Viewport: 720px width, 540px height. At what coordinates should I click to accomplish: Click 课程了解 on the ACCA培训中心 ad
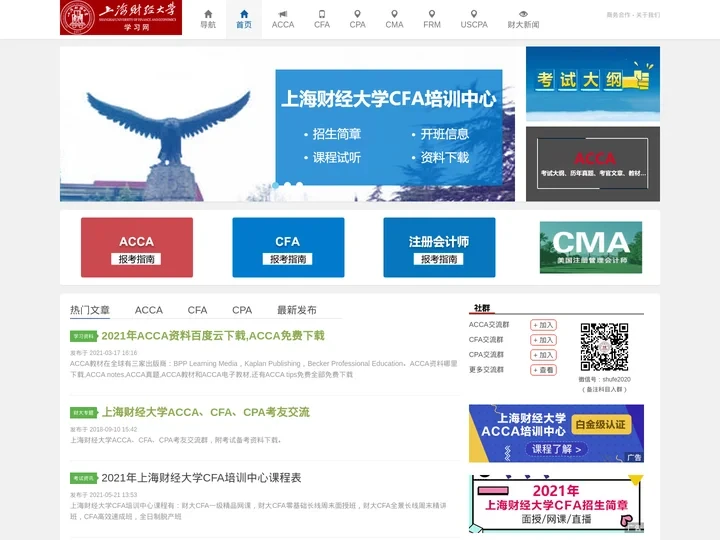coord(556,449)
